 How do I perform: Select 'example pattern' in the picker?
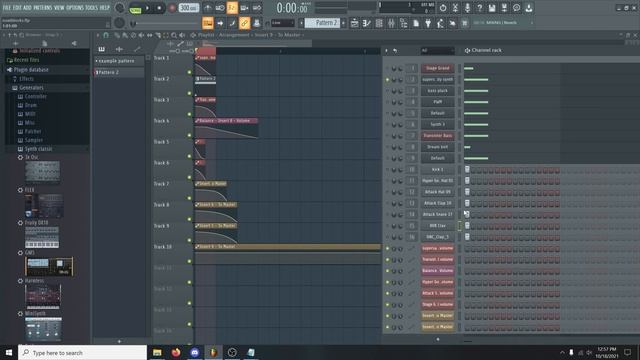[x=119, y=61]
